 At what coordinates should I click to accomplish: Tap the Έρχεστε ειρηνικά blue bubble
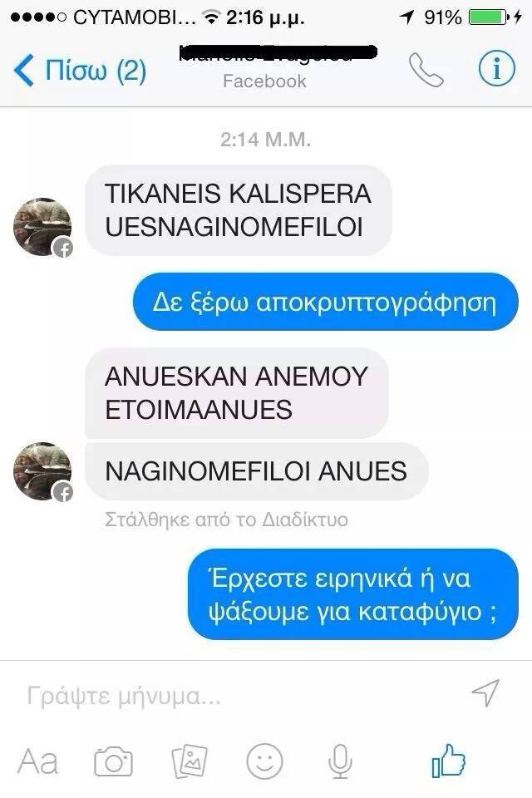click(x=353, y=594)
